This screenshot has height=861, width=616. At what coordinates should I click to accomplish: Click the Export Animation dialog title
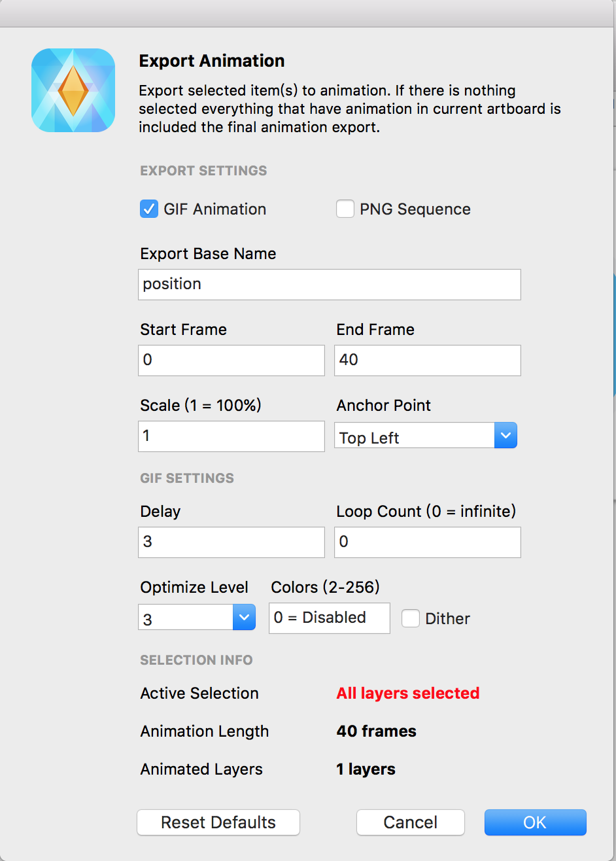pyautogui.click(x=212, y=61)
